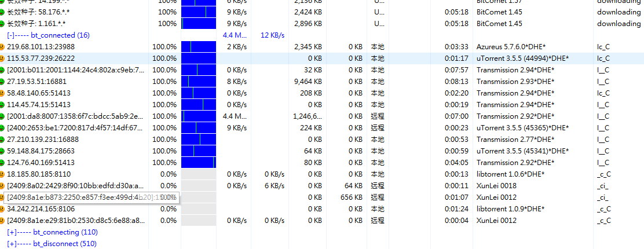
Task: Click green status icon for peer 27.19.53.51:16881
Action: point(2,82)
